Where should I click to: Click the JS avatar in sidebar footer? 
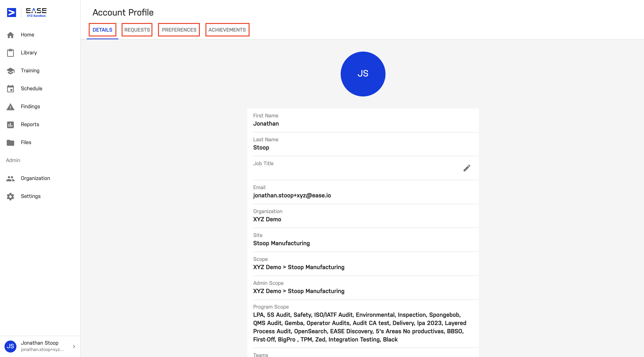click(10, 346)
